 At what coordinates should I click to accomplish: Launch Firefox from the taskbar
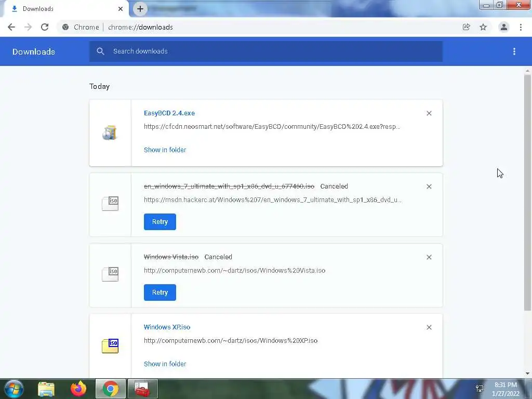(x=78, y=389)
